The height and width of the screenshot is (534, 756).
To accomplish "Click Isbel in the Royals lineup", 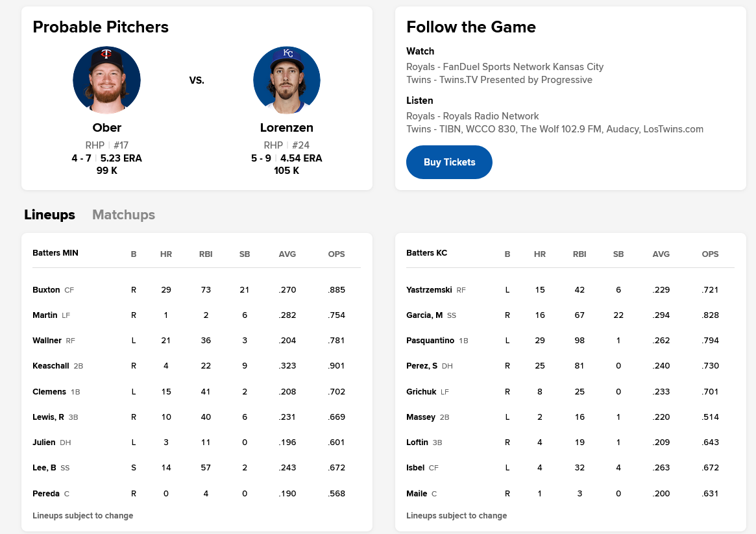I will click(415, 468).
